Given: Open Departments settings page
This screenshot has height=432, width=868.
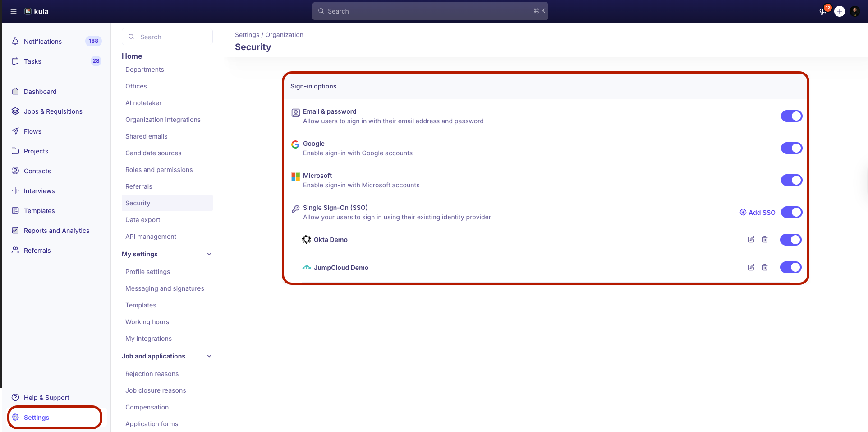Looking at the screenshot, I should pyautogui.click(x=145, y=70).
